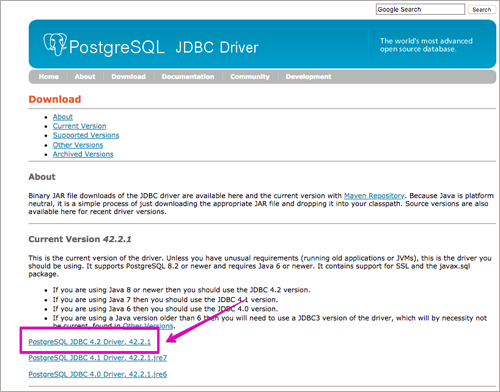Follow the About link in contents list
Screen dimensions: 500x392
[x=63, y=117]
